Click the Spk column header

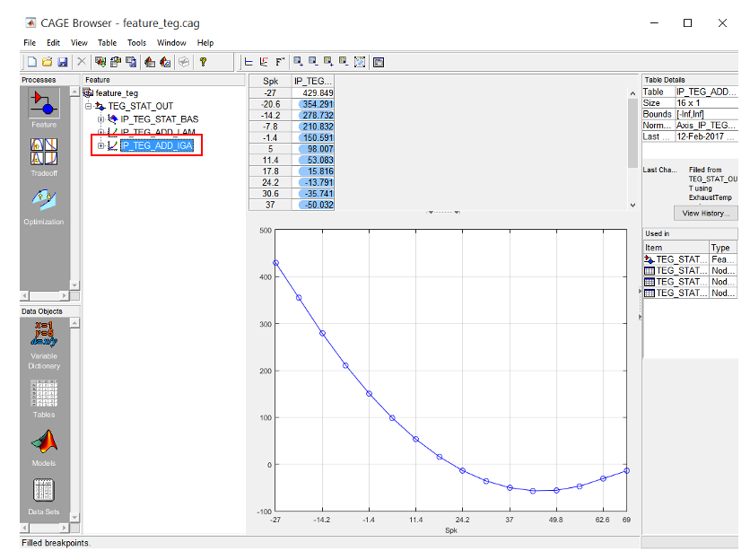[x=270, y=81]
